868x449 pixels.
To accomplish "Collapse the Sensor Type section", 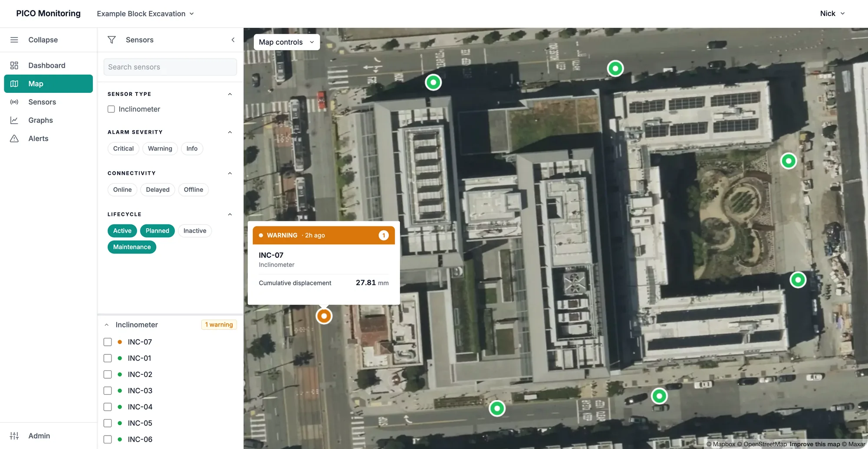I will pos(230,94).
